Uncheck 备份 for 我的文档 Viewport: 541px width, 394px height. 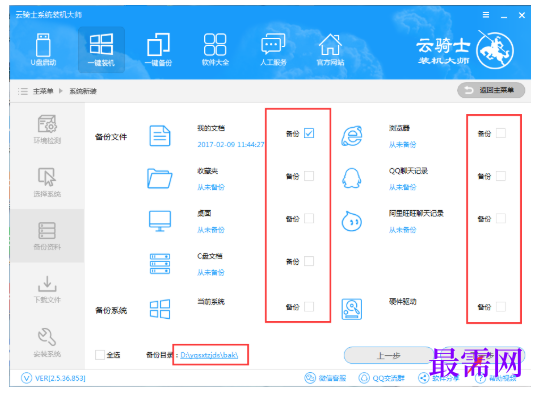click(309, 133)
